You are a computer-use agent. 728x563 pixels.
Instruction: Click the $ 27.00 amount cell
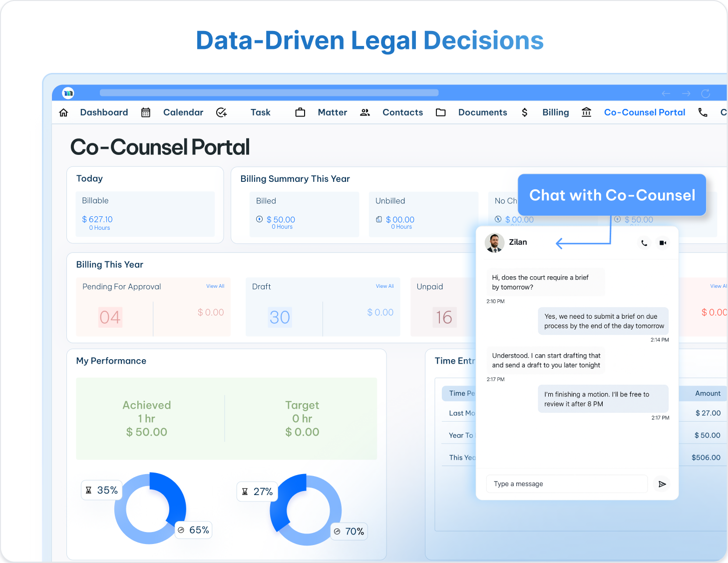708,413
